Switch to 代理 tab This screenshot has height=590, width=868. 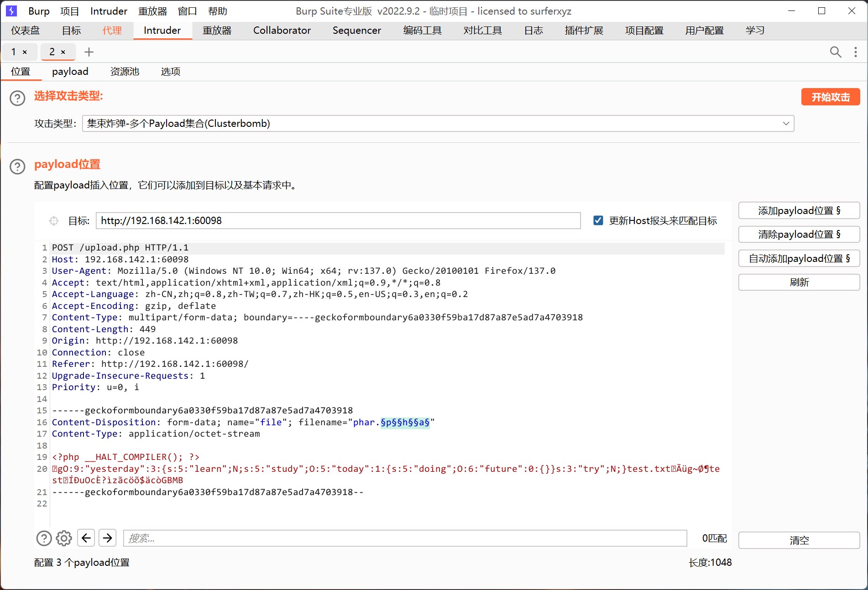pyautogui.click(x=112, y=31)
